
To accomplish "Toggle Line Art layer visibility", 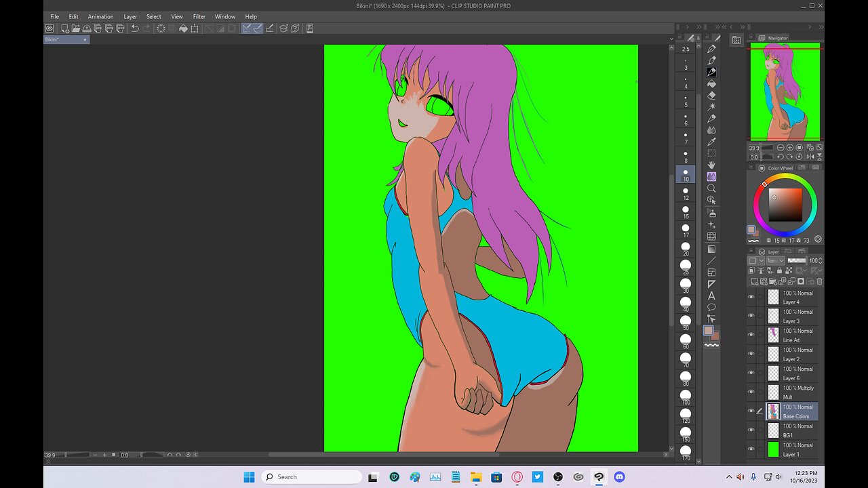I will tap(751, 335).
